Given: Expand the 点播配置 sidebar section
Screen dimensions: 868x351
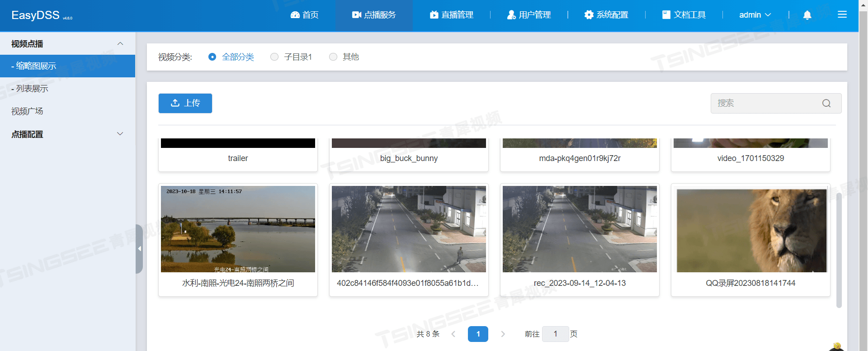Looking at the screenshot, I should point(120,134).
